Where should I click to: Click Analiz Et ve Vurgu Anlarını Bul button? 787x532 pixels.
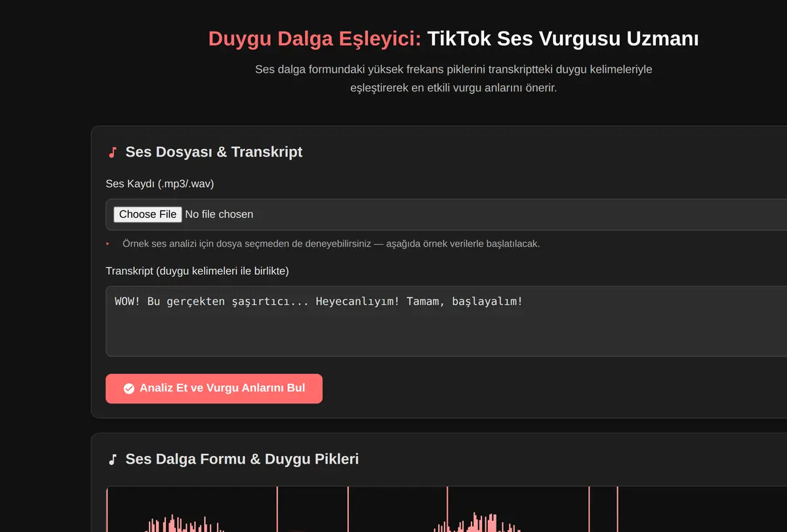[214, 388]
